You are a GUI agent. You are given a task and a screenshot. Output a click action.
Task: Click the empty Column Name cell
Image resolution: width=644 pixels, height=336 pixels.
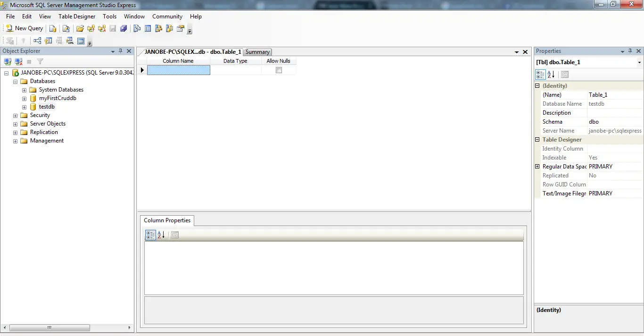pyautogui.click(x=178, y=70)
